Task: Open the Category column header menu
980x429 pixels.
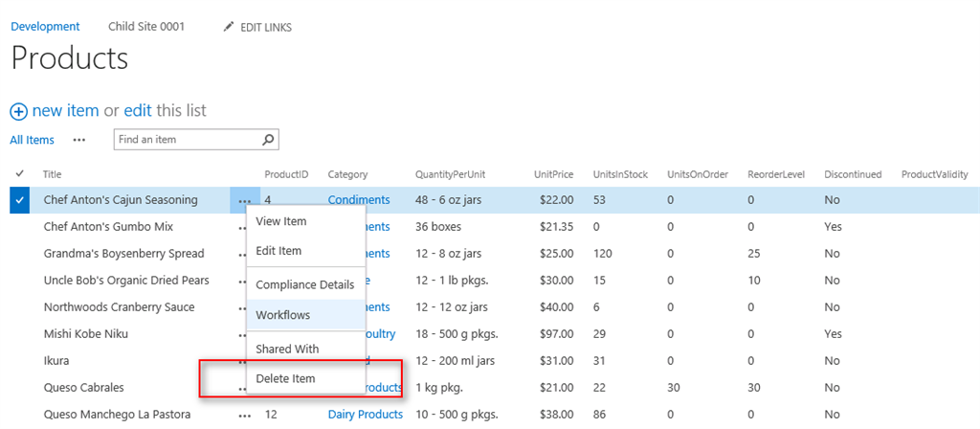Action: click(347, 174)
